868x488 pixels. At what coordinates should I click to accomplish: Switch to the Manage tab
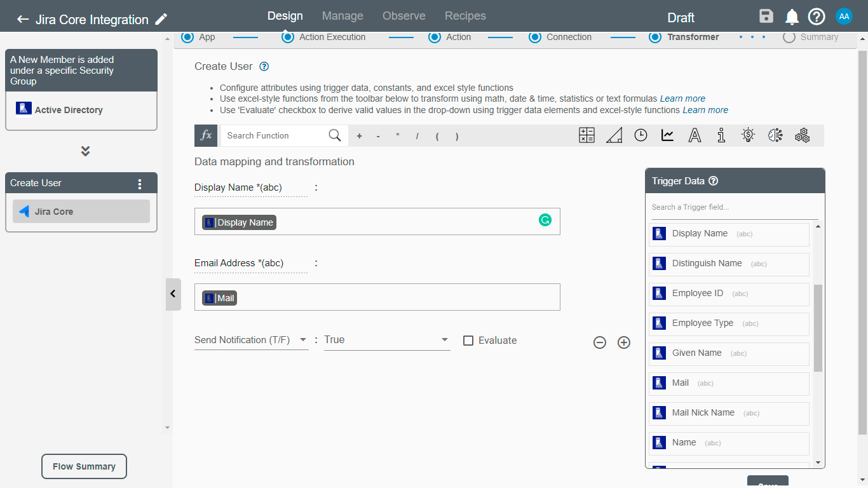click(x=342, y=16)
